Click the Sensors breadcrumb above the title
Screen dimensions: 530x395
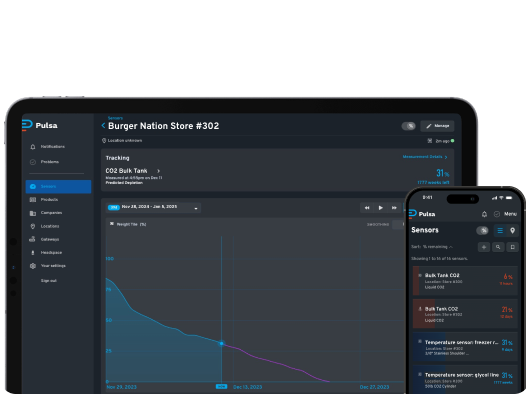115,118
